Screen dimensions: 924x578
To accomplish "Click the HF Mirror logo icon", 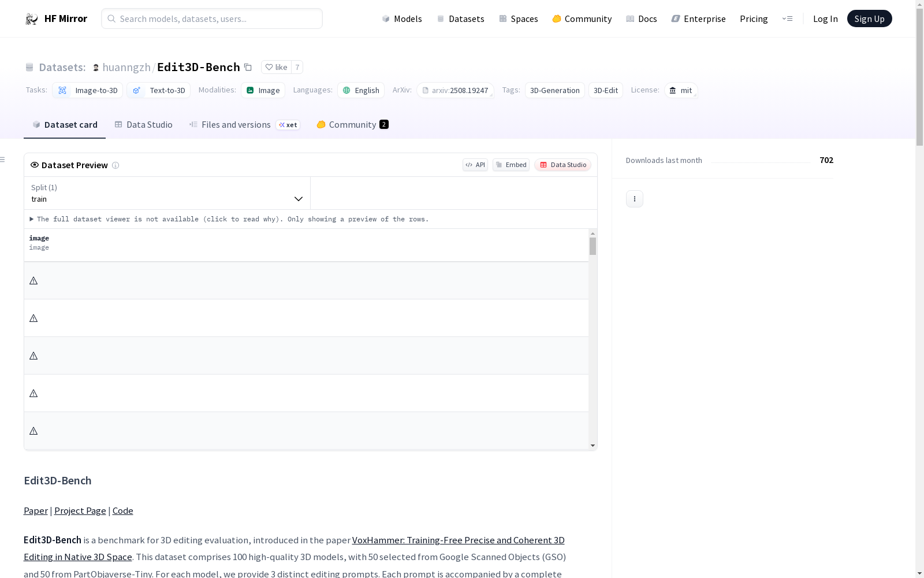I will tap(32, 19).
